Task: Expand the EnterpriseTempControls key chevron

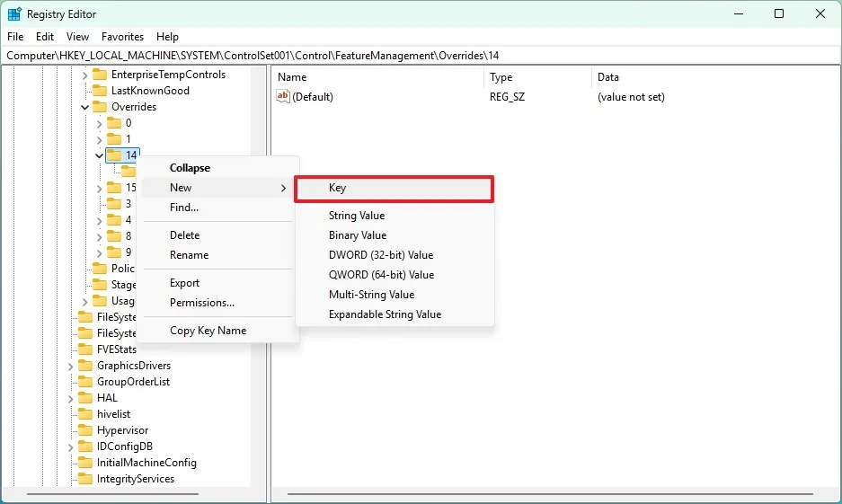Action: click(85, 75)
